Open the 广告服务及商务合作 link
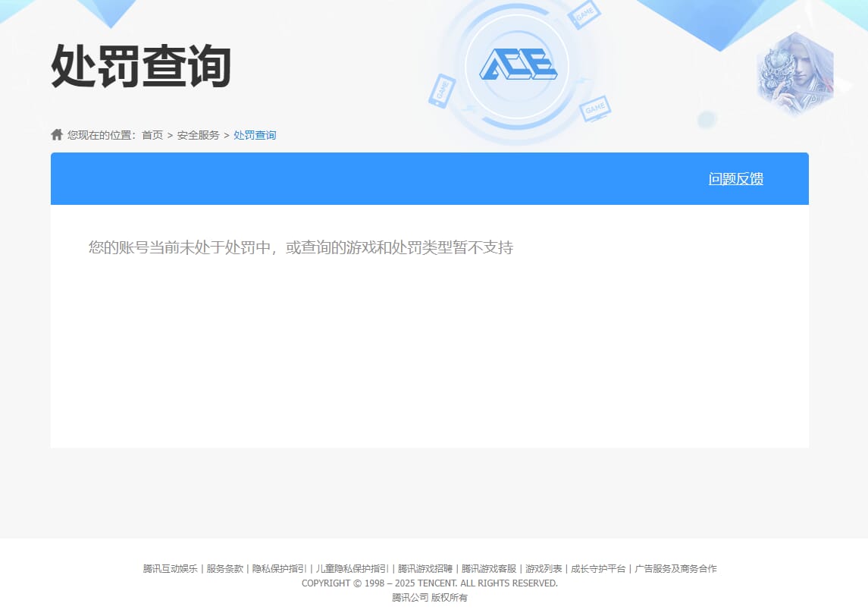Viewport: 868px width, 613px height. click(675, 568)
